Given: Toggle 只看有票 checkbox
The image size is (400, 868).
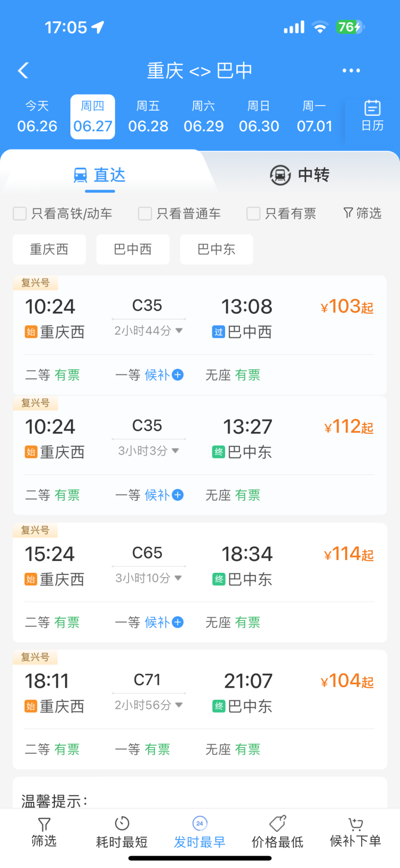Looking at the screenshot, I should [x=253, y=214].
